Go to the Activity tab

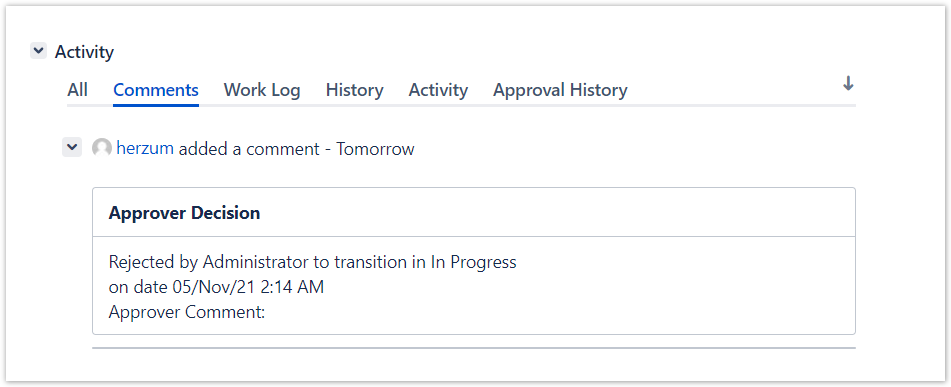point(438,90)
